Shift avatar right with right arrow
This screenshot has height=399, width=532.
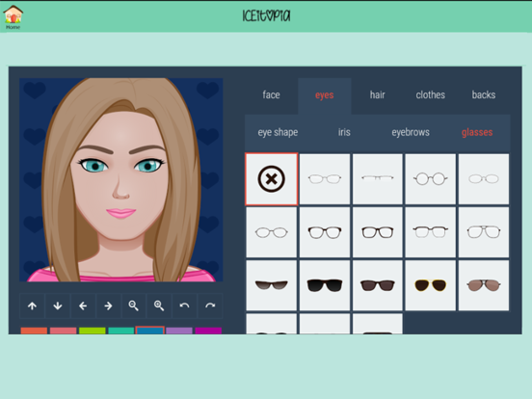[x=108, y=306]
